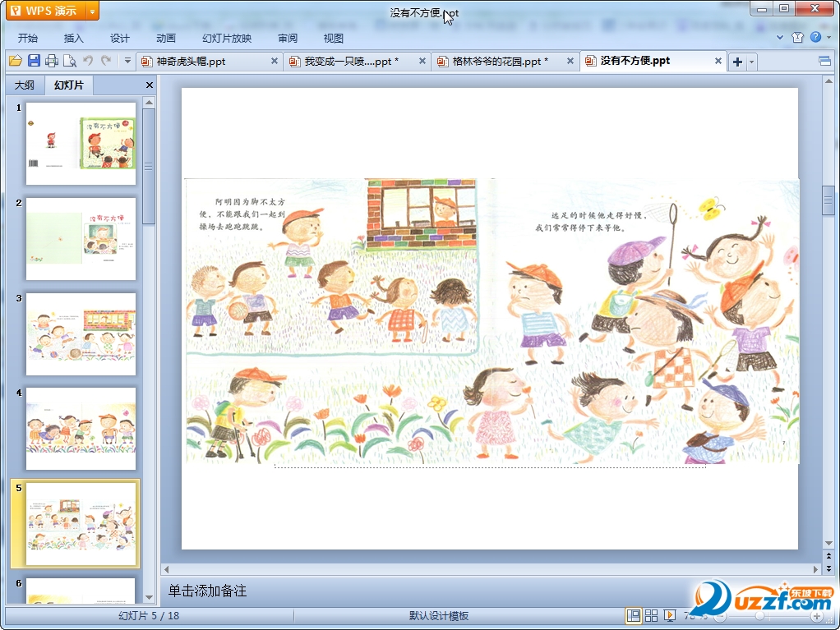Collapse the ribbon with the chevron arrow
840x630 pixels.
780,38
